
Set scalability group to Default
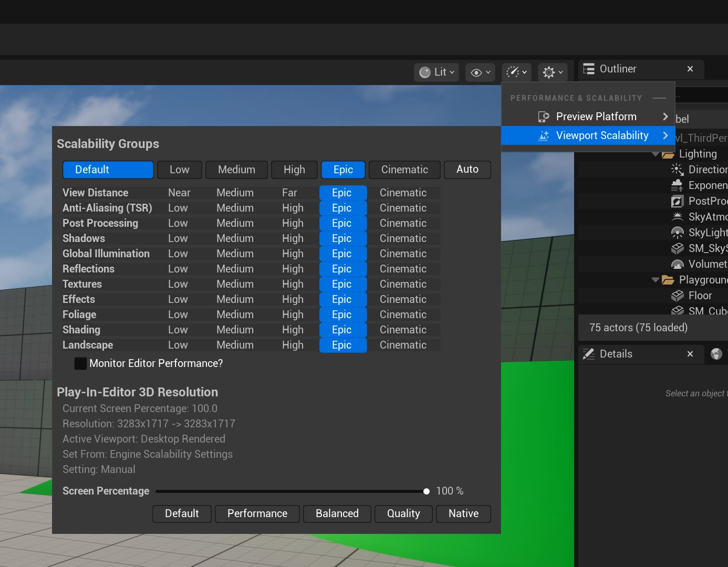click(x=108, y=170)
